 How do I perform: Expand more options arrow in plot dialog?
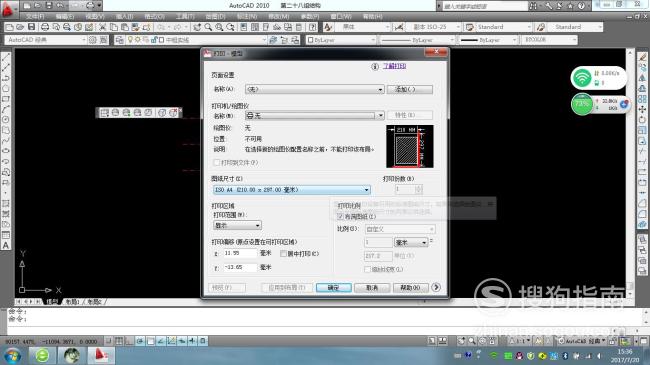click(x=436, y=287)
